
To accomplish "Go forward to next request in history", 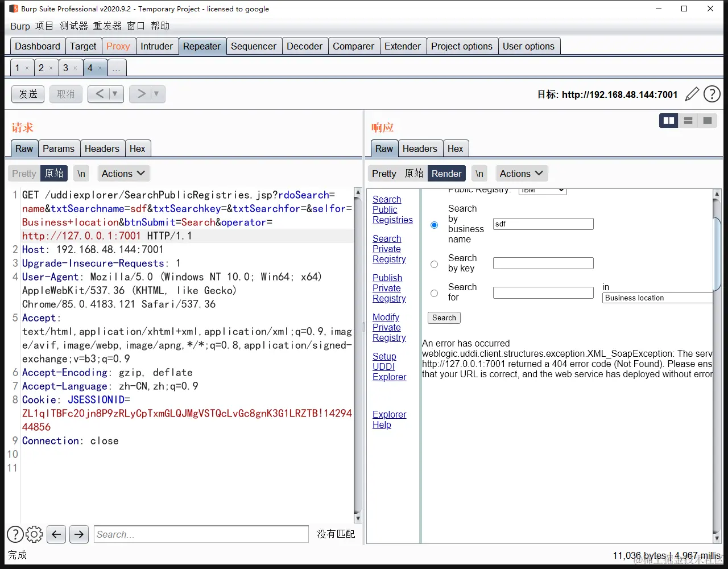I will point(142,94).
